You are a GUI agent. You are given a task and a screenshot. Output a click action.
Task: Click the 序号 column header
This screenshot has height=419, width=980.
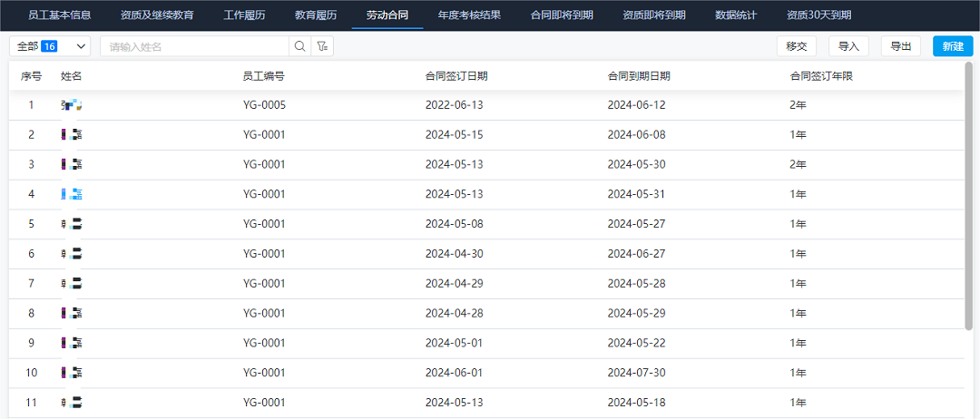31,76
